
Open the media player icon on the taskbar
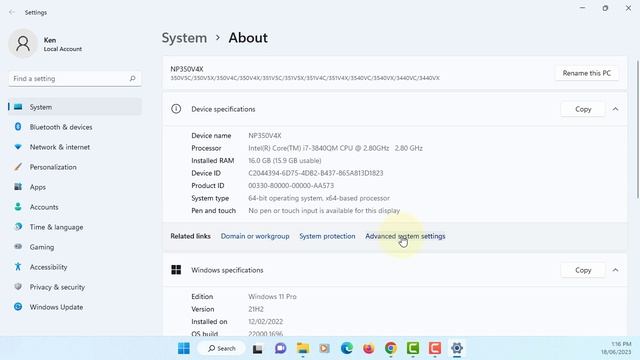tap(324, 348)
